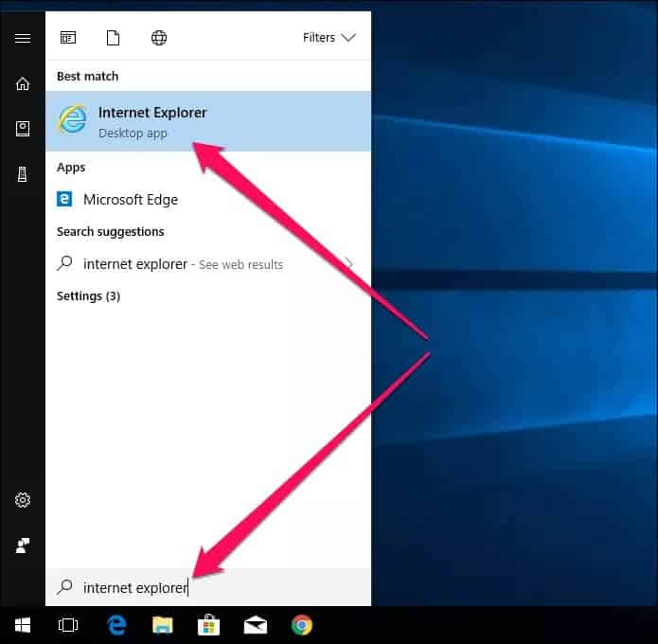Filter results by Apps icon
The height and width of the screenshot is (644, 658).
click(x=68, y=38)
